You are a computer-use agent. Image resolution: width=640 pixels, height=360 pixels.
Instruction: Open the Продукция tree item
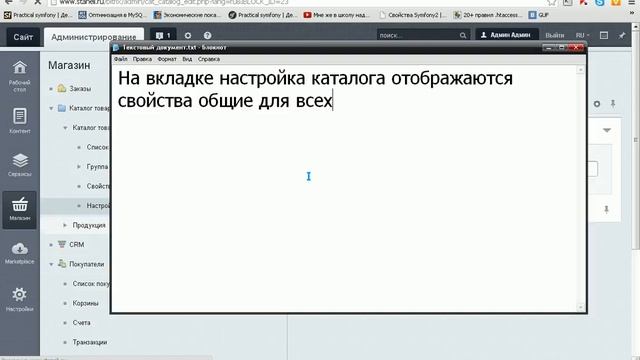[x=89, y=225]
